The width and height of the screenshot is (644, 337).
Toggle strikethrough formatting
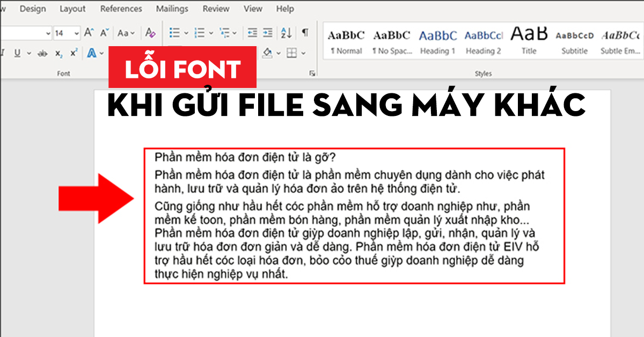coord(43,53)
